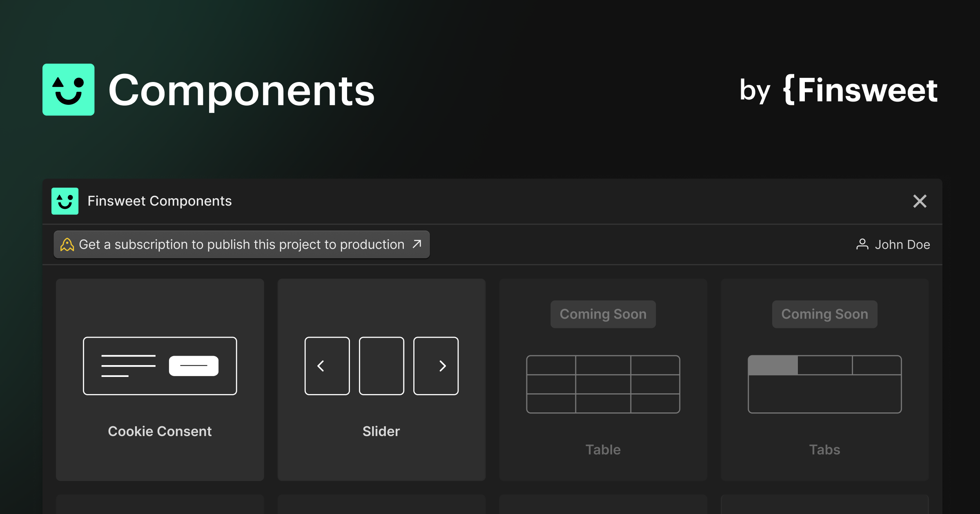The image size is (980, 514).
Task: Click the Coming Soon badge above Table
Action: pyautogui.click(x=603, y=314)
